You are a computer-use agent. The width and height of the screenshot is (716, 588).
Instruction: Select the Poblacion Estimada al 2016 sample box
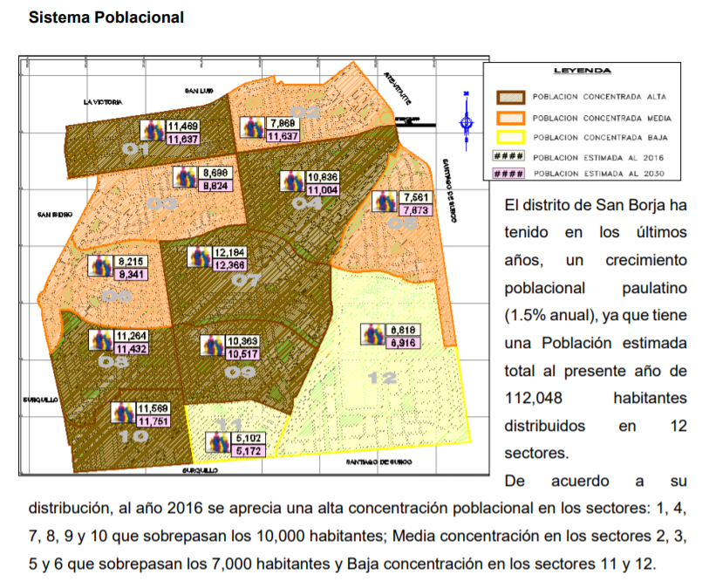coord(509,157)
